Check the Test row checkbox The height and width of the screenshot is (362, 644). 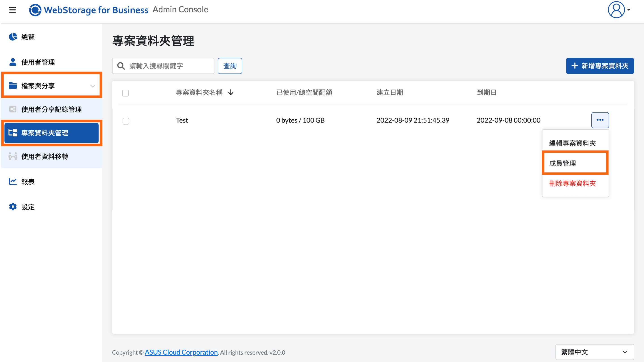126,121
